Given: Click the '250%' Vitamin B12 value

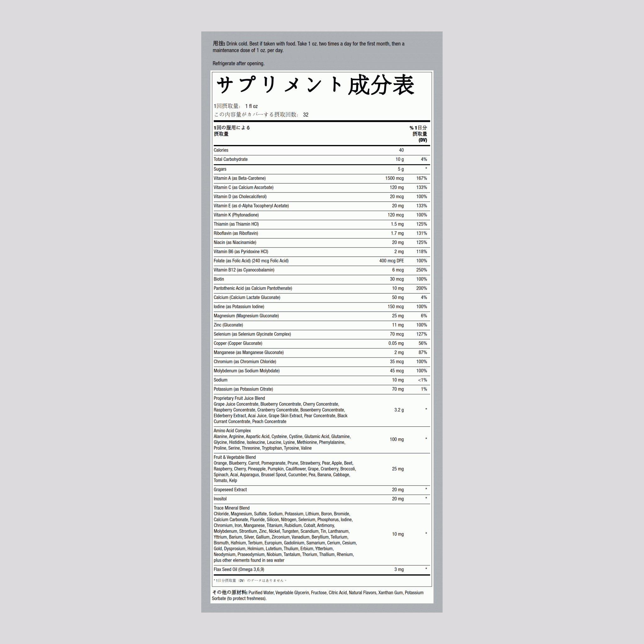Looking at the screenshot, I should [422, 270].
